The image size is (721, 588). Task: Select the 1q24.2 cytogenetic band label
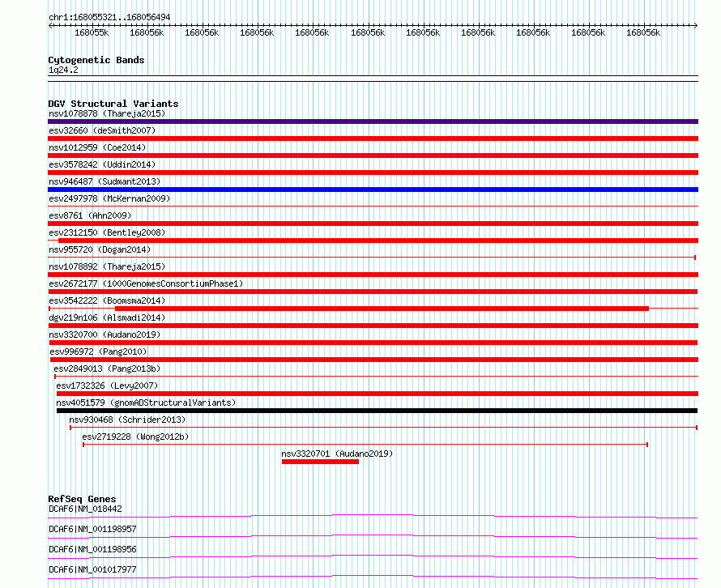click(x=63, y=70)
